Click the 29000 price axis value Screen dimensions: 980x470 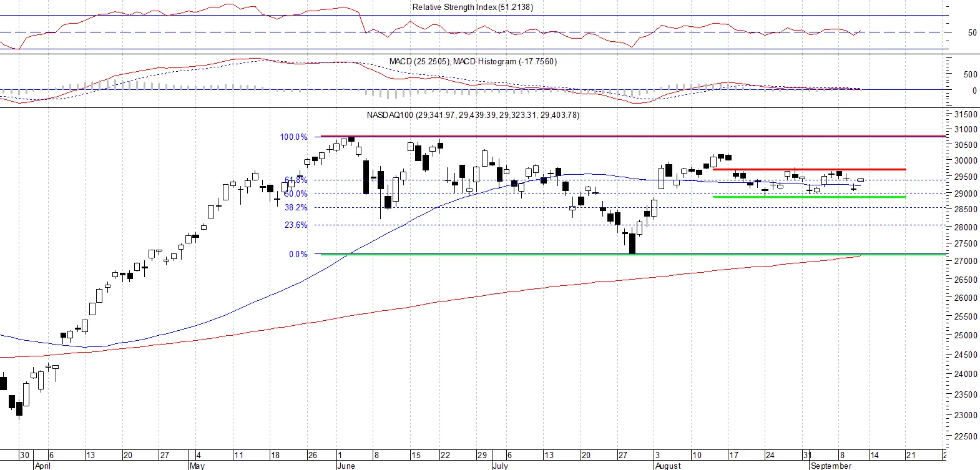(x=966, y=193)
